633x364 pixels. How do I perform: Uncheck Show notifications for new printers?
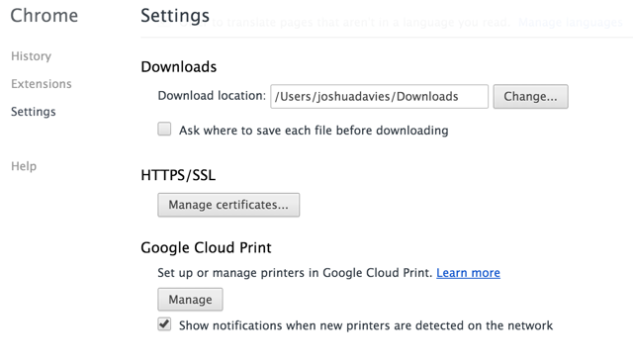click(164, 324)
